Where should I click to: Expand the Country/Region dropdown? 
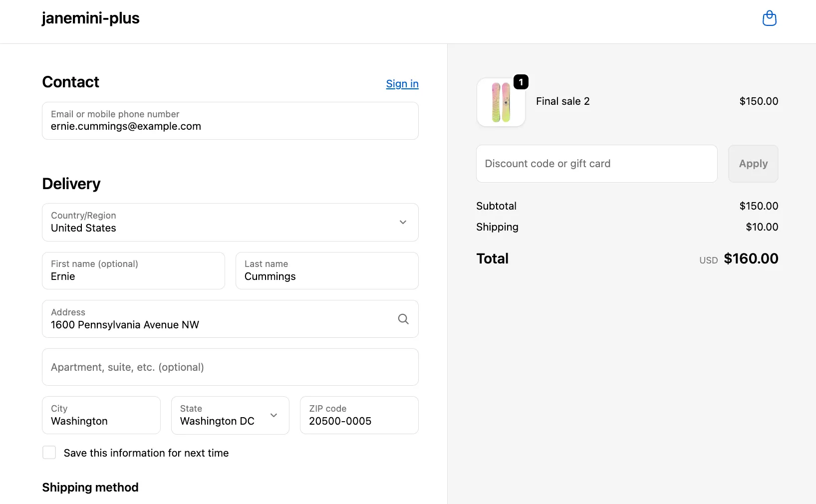pyautogui.click(x=230, y=223)
